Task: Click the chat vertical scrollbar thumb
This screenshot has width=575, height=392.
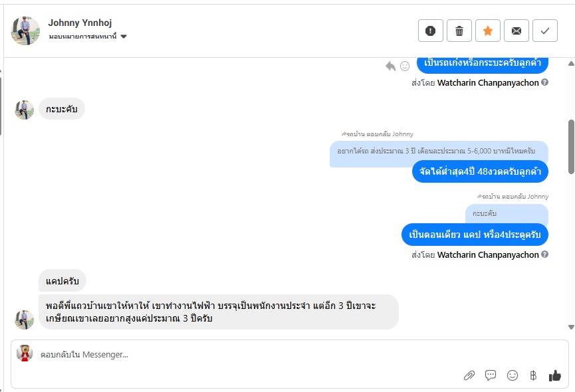Action: pos(571,146)
